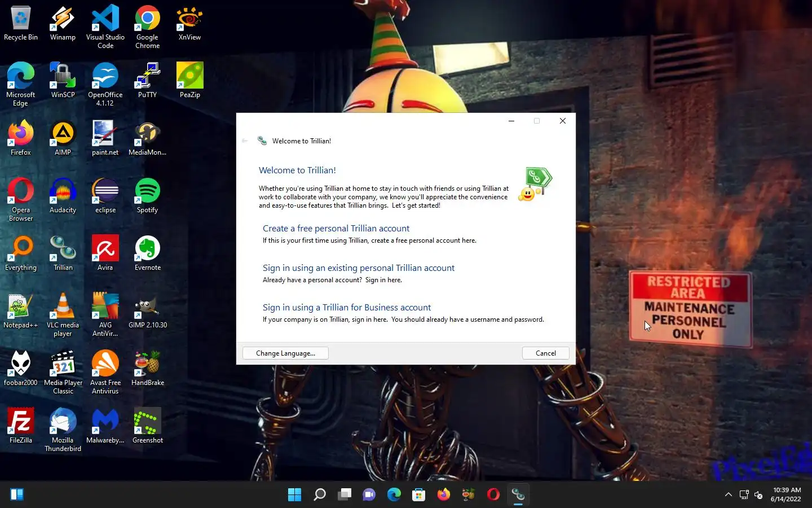Switch to Trillian on the taskbar

point(518,494)
